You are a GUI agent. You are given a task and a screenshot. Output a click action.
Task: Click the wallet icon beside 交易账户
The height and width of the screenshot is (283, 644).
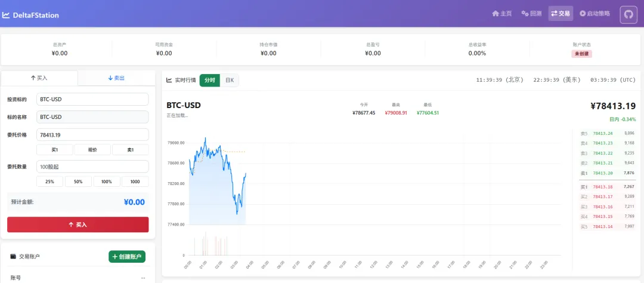point(13,257)
